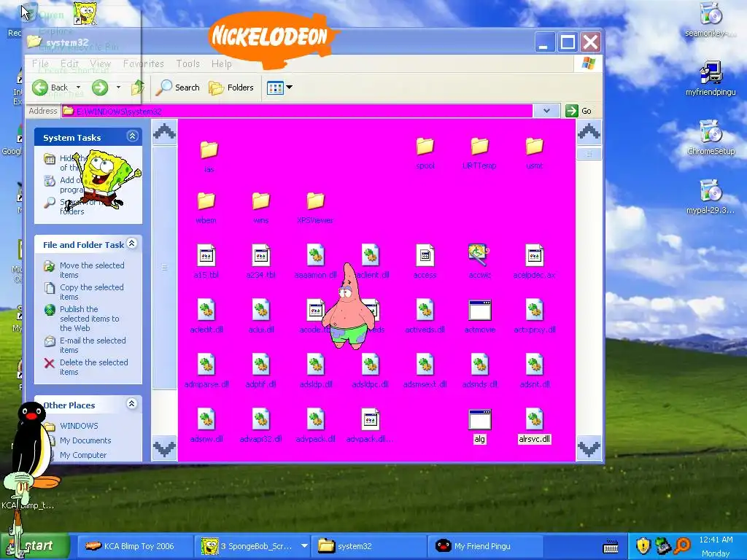Expand the Forward history dropdown arrow
This screenshot has width=747, height=560.
tap(118, 87)
